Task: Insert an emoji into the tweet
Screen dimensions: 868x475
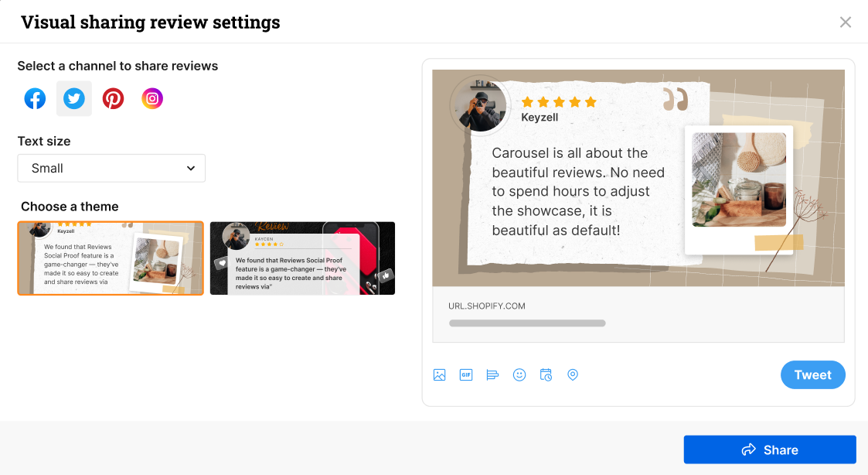Action: pyautogui.click(x=519, y=374)
